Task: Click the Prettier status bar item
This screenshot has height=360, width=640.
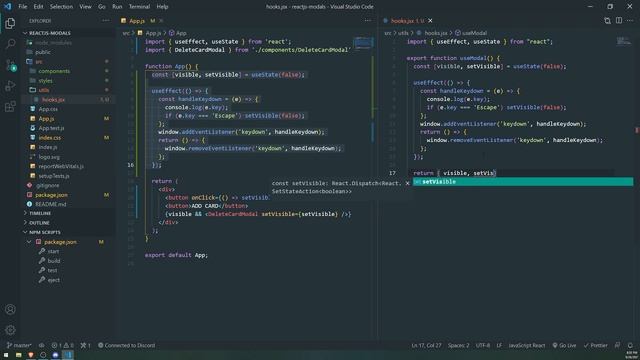Action: click(596, 345)
